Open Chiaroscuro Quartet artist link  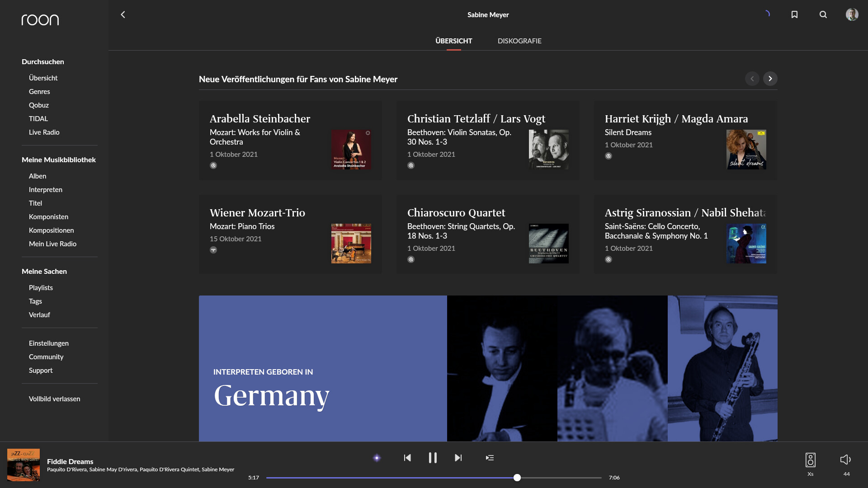tap(456, 212)
